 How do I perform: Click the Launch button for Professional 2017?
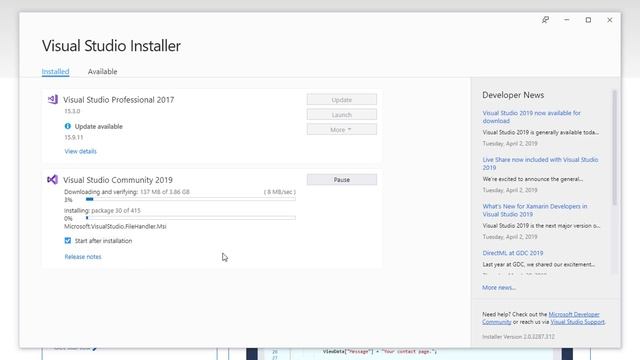342,115
